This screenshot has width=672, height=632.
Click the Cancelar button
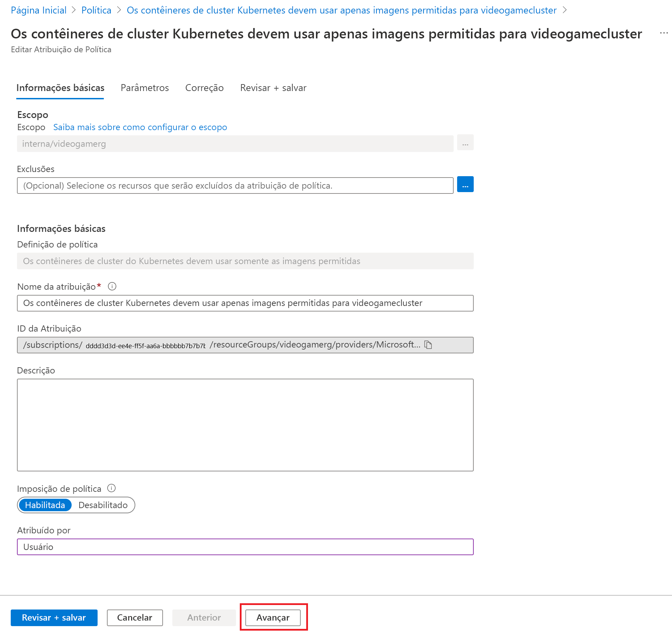pos(135,617)
